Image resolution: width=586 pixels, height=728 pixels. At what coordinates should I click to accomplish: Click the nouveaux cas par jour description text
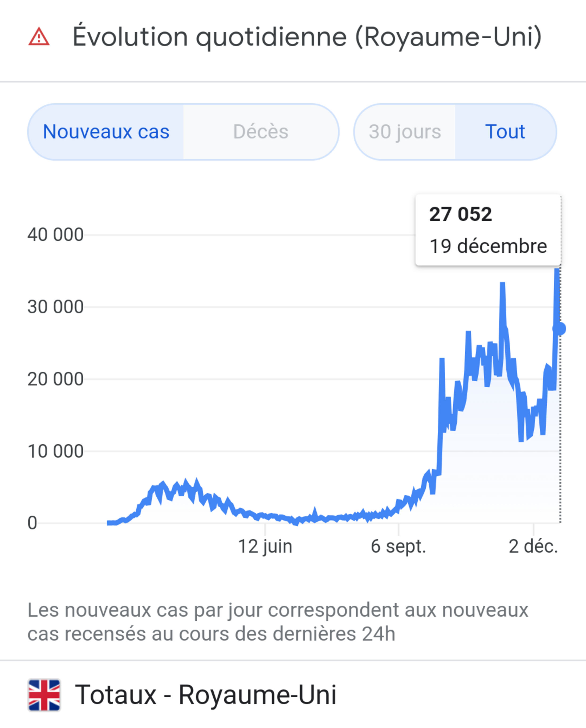(278, 622)
